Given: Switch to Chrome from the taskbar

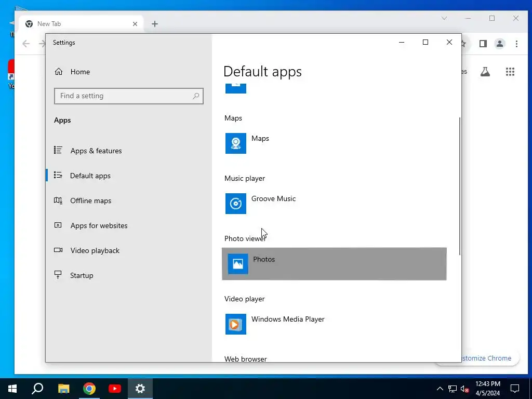Looking at the screenshot, I should [x=89, y=389].
